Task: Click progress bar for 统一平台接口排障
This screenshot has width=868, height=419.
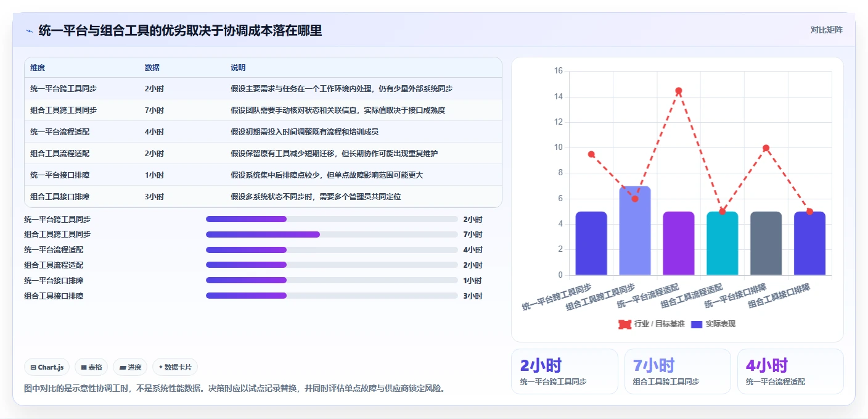Action: click(x=332, y=280)
